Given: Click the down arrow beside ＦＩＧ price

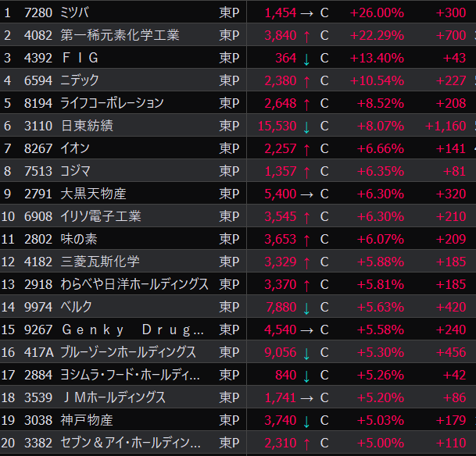Looking at the screenshot, I should pyautogui.click(x=306, y=58).
